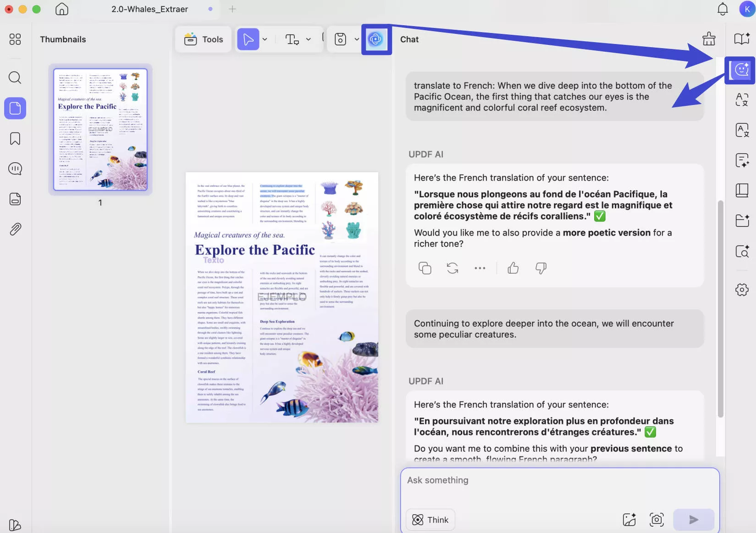Click the bottom-left sidebar panel icon
The height and width of the screenshot is (533, 756).
(x=15, y=525)
